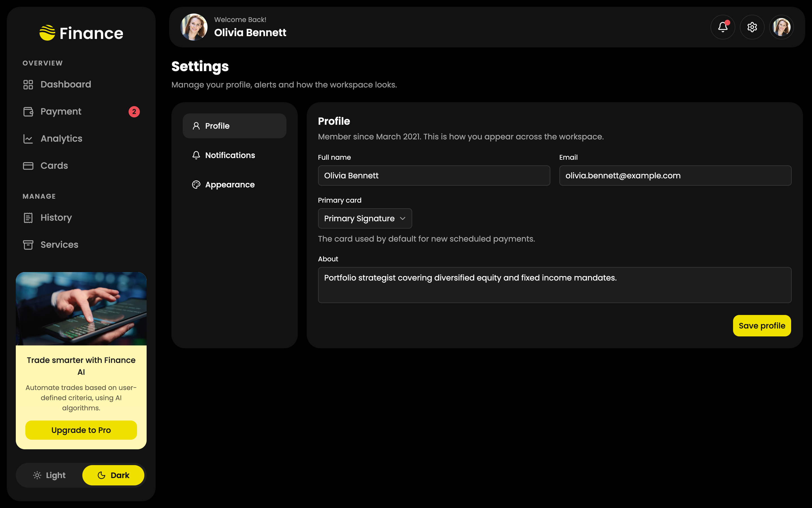The image size is (812, 508).
Task: Open the Profile settings tab
Action: [234, 126]
